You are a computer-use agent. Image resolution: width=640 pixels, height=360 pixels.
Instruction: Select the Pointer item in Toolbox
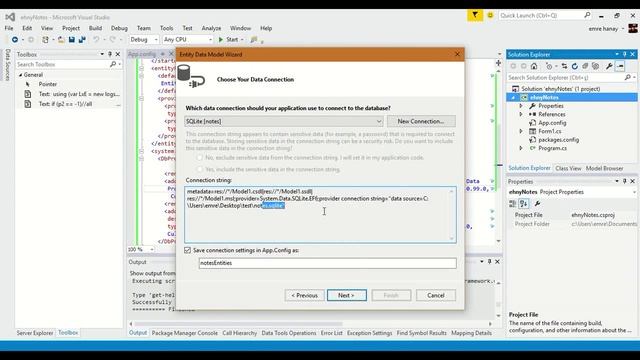point(48,84)
